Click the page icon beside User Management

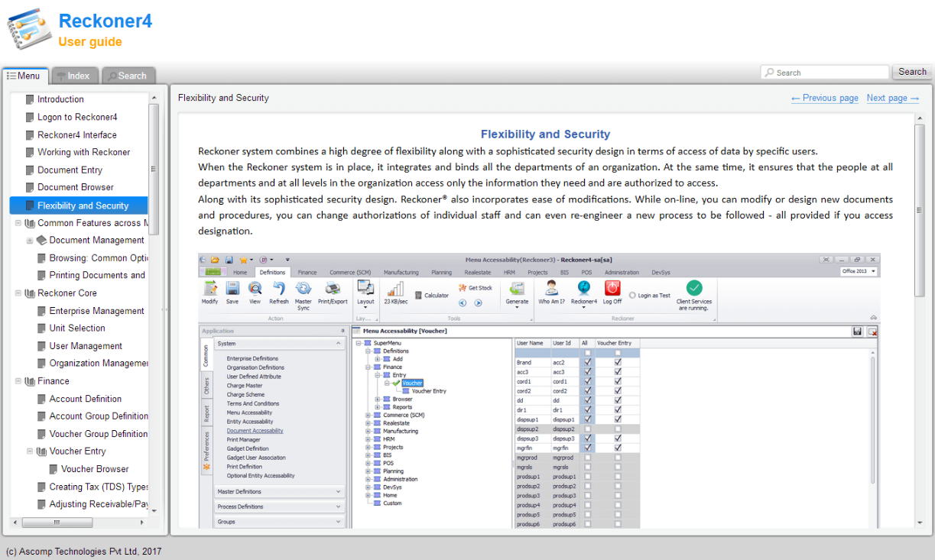click(x=42, y=346)
